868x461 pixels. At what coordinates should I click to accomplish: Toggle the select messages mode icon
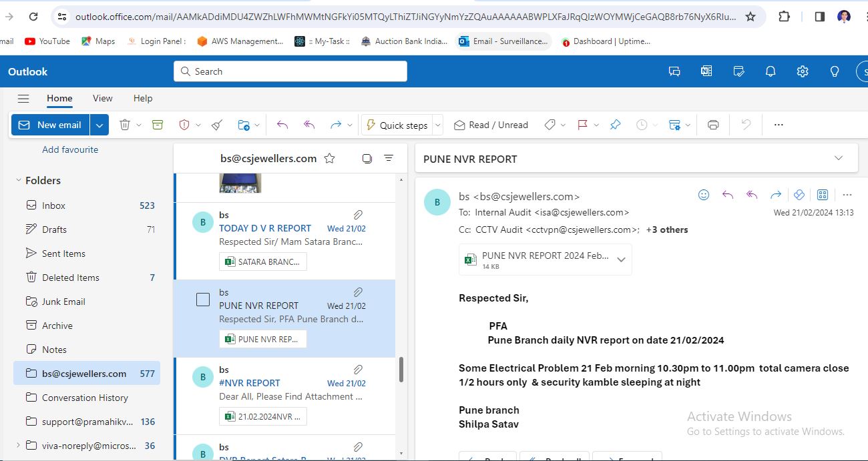click(367, 158)
